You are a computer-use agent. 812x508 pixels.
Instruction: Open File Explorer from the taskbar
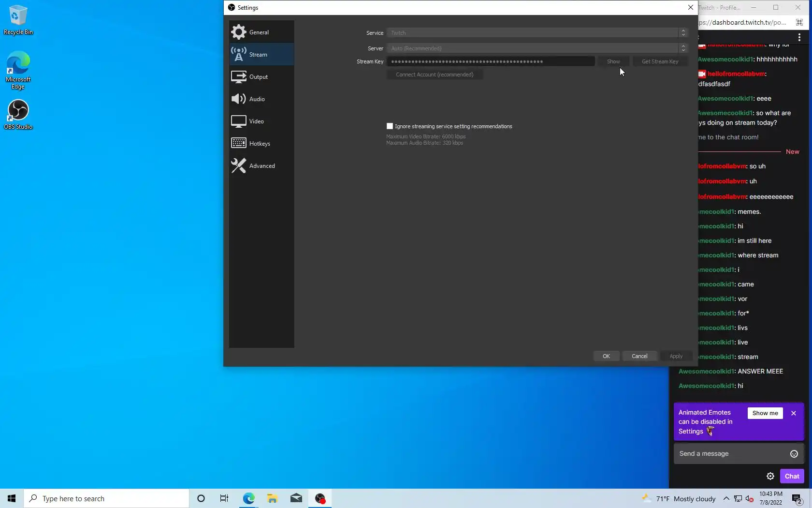click(272, 498)
